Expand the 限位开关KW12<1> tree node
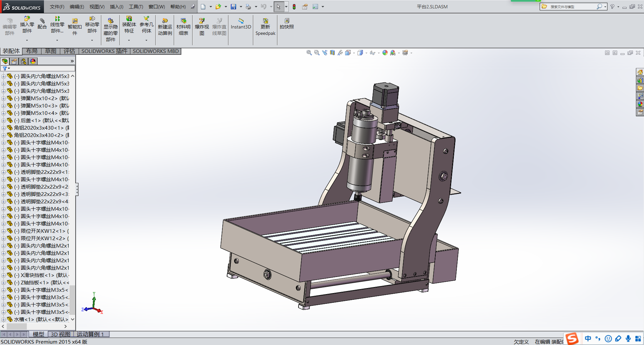This screenshot has width=644, height=345. pos(3,231)
